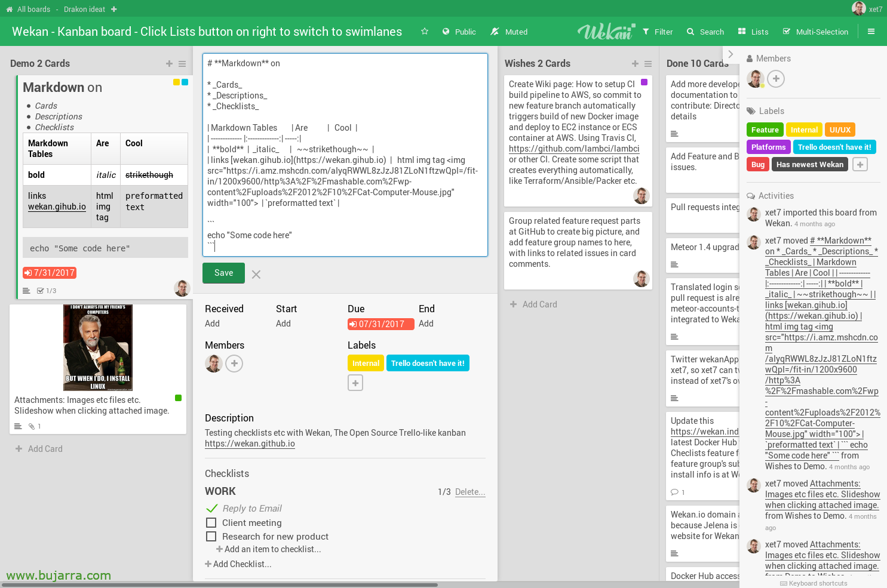
Task: Uncheck Reply to Email checklist item
Action: [211, 508]
